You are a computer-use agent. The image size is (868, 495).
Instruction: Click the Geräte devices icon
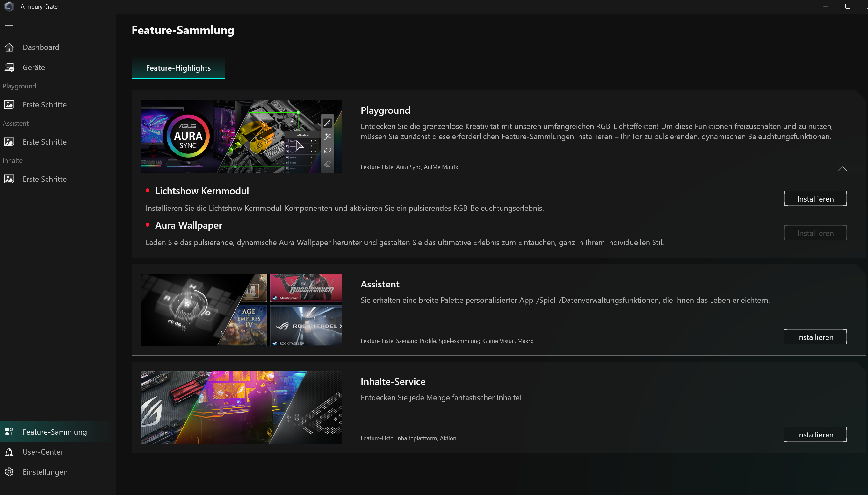click(x=9, y=67)
